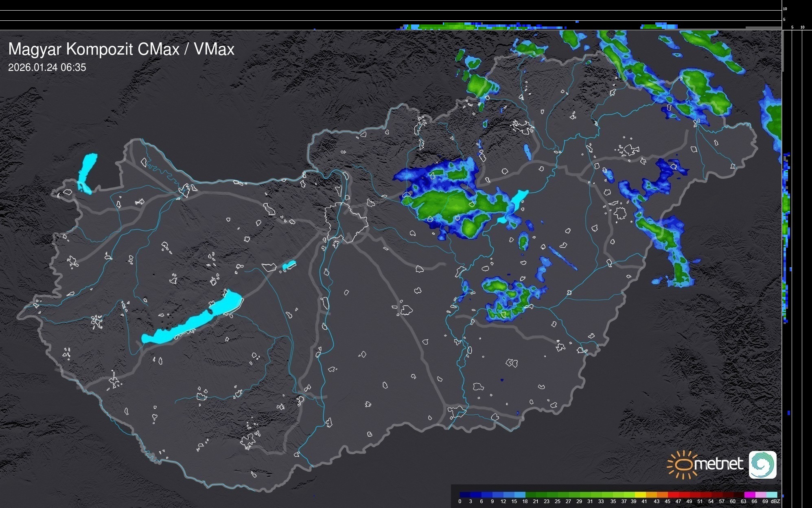Click the 10 km top-panel axis label
812x508 pixels.
[785, 9]
